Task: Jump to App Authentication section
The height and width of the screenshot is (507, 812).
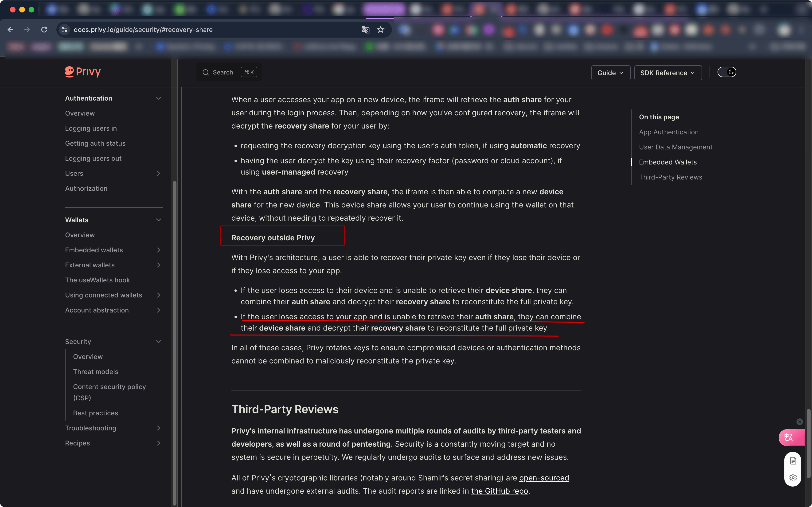Action: coord(668,132)
